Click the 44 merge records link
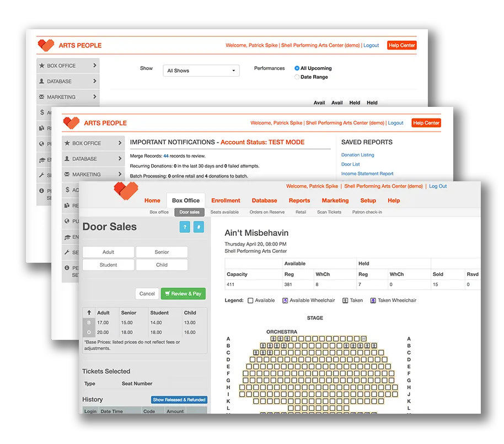This screenshot has height=444, width=504. [166, 156]
